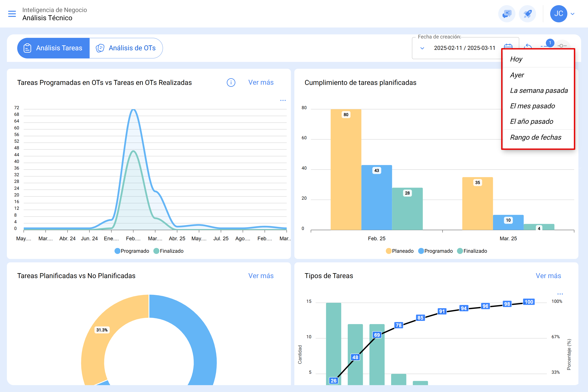Toggle Finalizado legend in line chart
The width and height of the screenshot is (588, 392).
(168, 251)
